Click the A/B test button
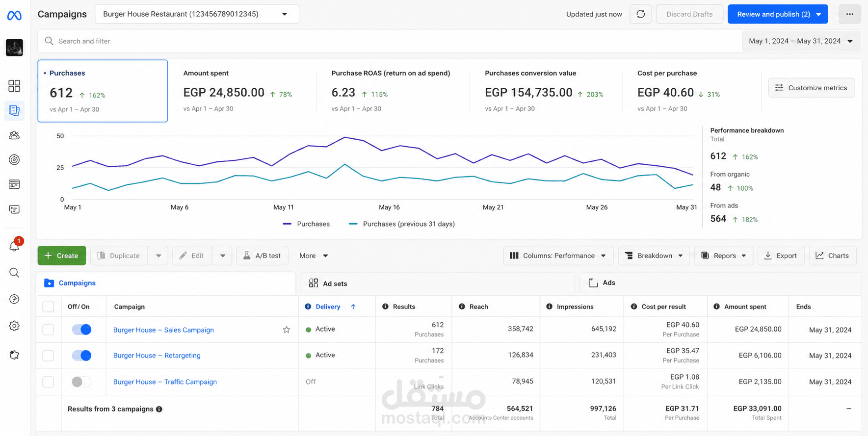868x436 pixels. [262, 256]
